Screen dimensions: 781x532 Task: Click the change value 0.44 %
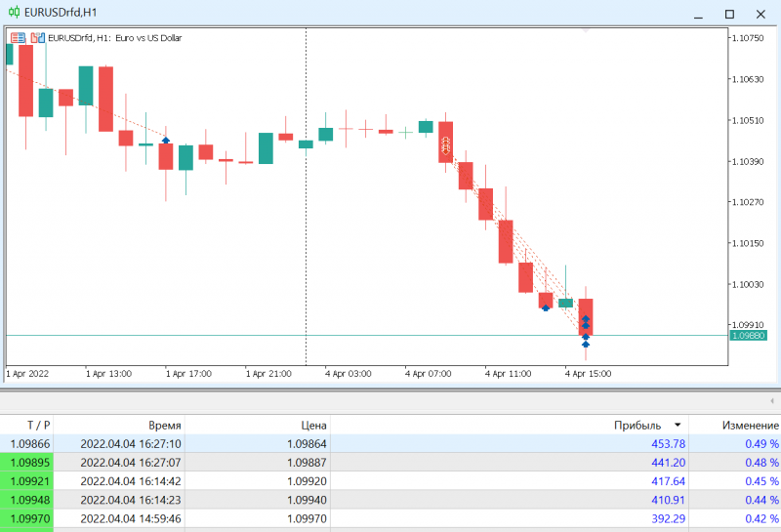click(762, 500)
